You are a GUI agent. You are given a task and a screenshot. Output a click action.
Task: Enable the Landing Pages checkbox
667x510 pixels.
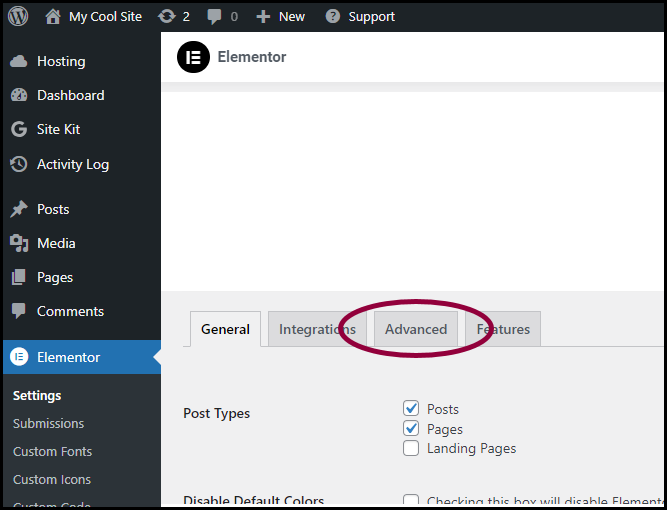coord(411,448)
